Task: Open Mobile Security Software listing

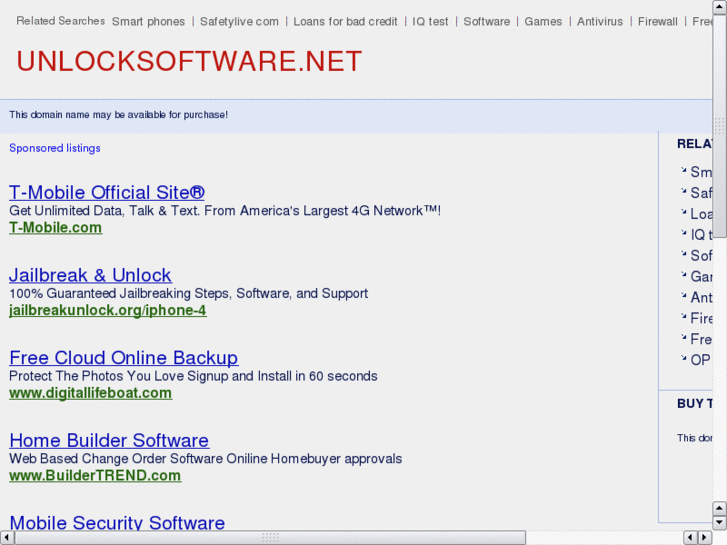Action: coord(117,522)
